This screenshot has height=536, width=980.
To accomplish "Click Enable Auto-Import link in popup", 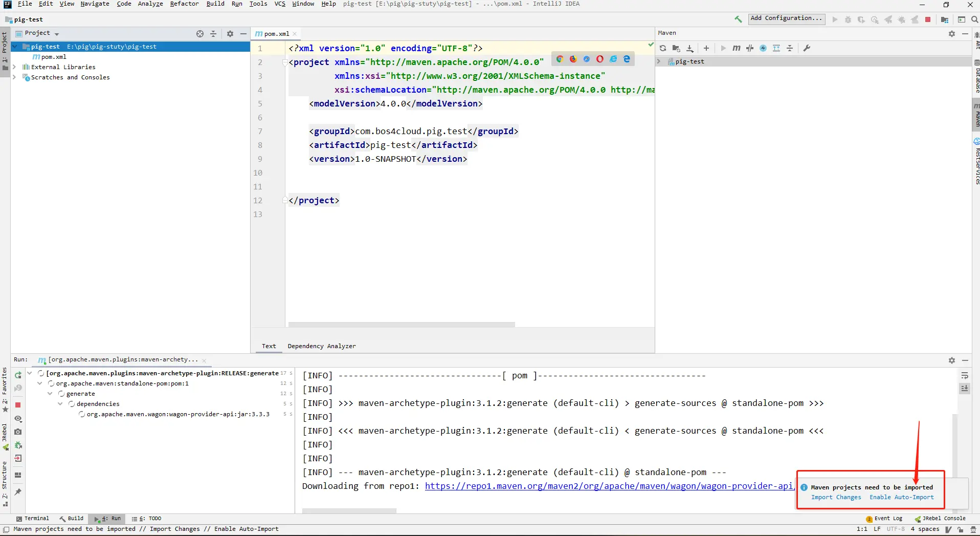I will (901, 497).
